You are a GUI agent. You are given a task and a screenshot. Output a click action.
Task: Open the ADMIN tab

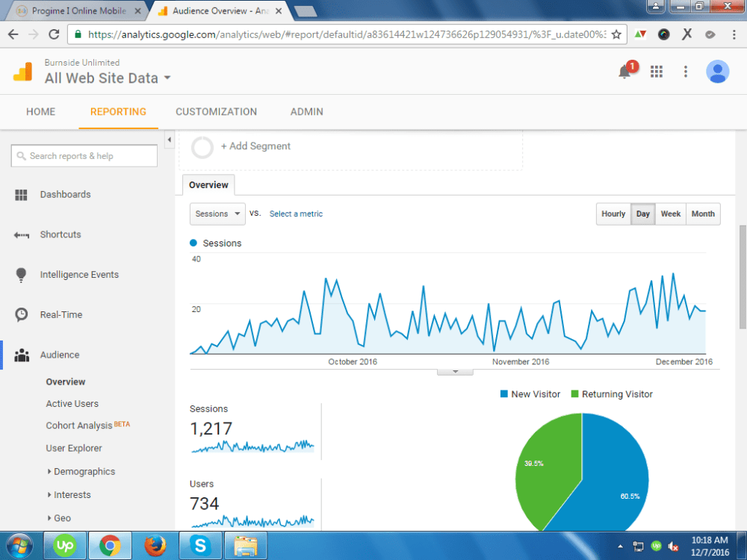pyautogui.click(x=307, y=112)
